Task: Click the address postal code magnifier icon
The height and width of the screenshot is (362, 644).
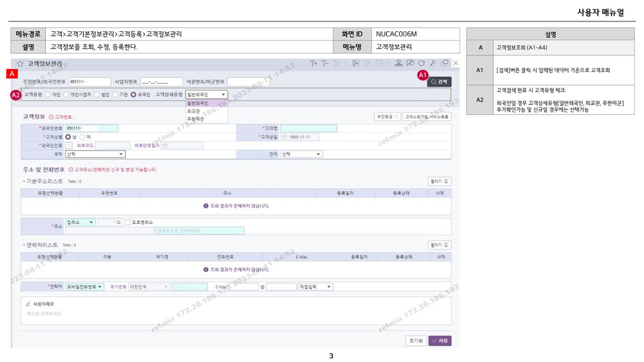Action: click(x=119, y=222)
